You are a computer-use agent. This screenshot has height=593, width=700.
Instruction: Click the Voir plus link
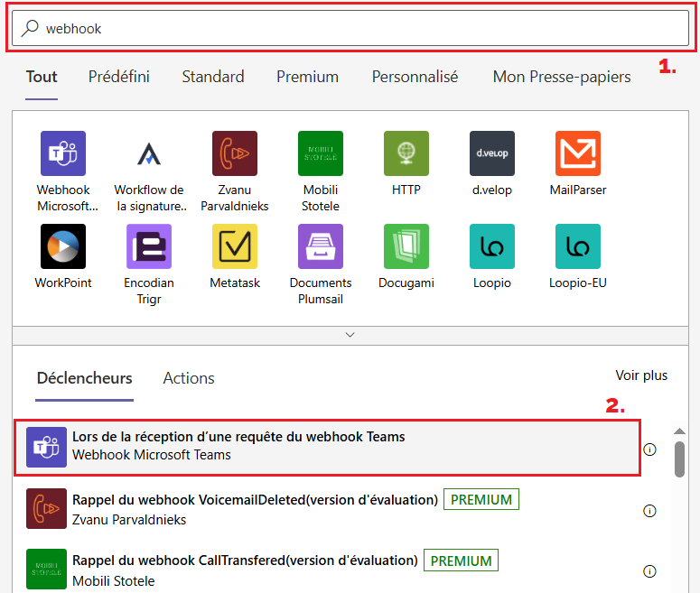pos(641,375)
